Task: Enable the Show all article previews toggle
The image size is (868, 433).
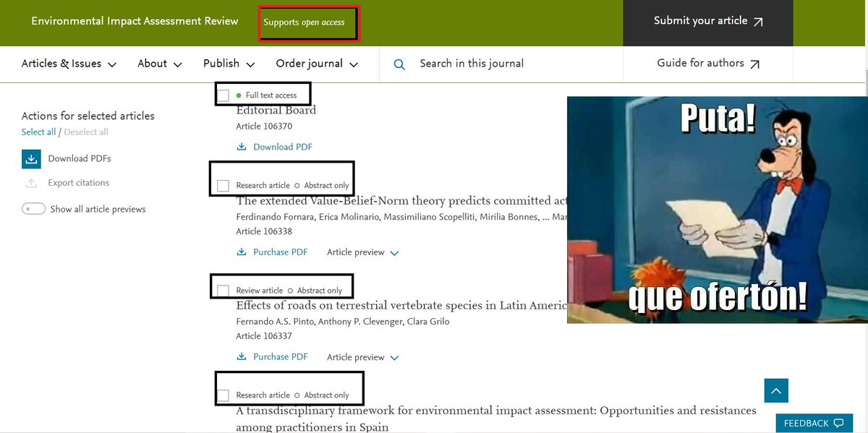Action: [x=32, y=208]
